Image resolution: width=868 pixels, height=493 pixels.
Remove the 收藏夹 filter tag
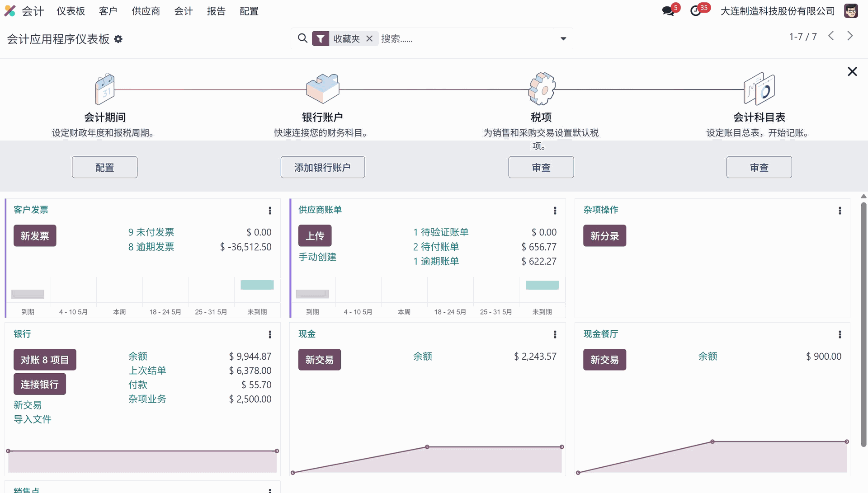pos(369,39)
